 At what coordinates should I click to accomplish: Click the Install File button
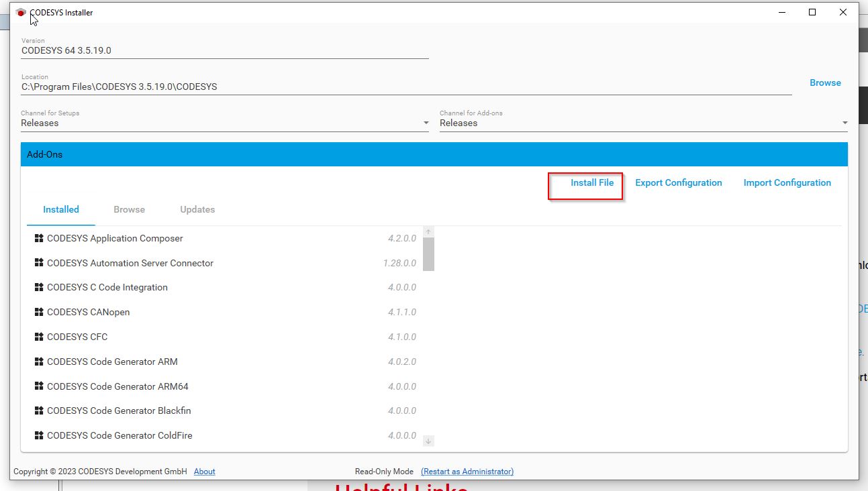592,182
